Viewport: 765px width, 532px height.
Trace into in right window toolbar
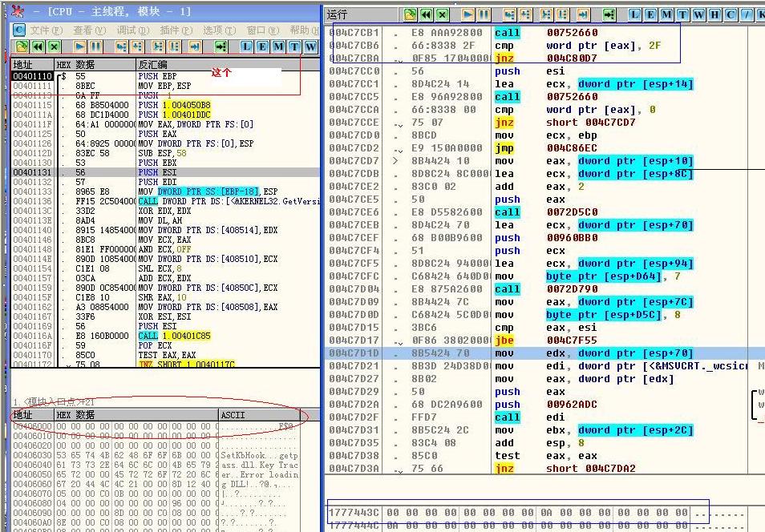[x=547, y=14]
